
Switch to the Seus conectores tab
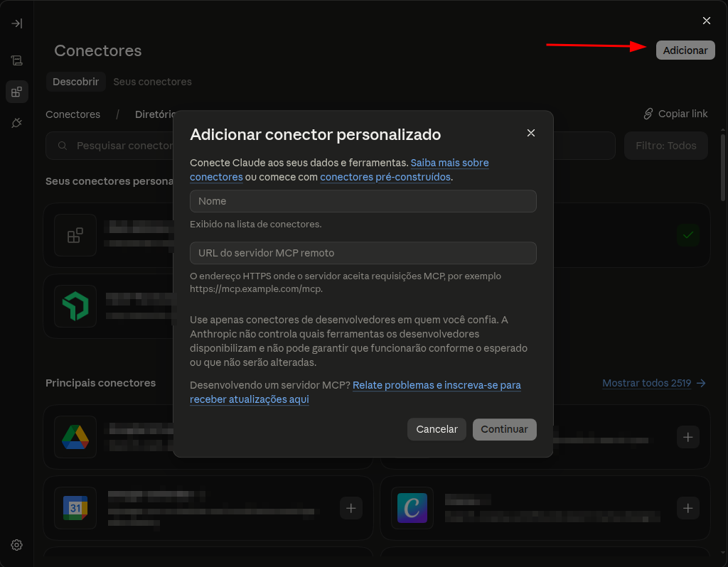point(152,82)
